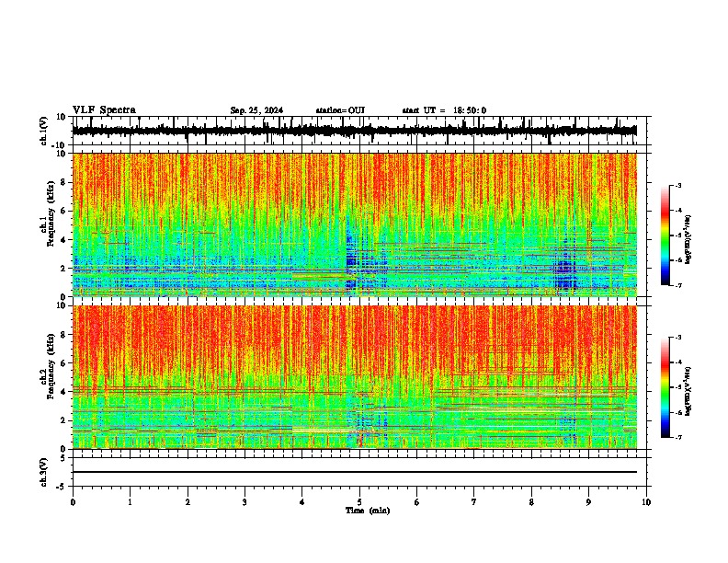
Task: Click the ch.2 color bar log(PSD) label
Action: tap(688, 391)
